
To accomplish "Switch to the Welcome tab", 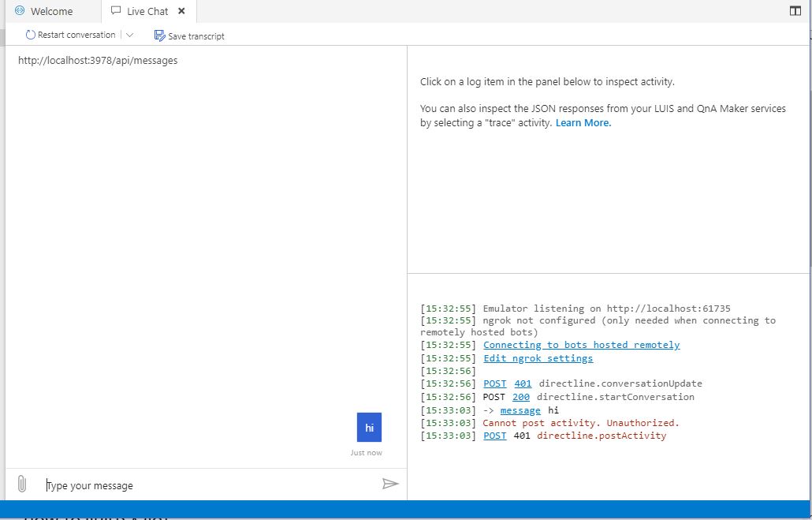I will [51, 11].
